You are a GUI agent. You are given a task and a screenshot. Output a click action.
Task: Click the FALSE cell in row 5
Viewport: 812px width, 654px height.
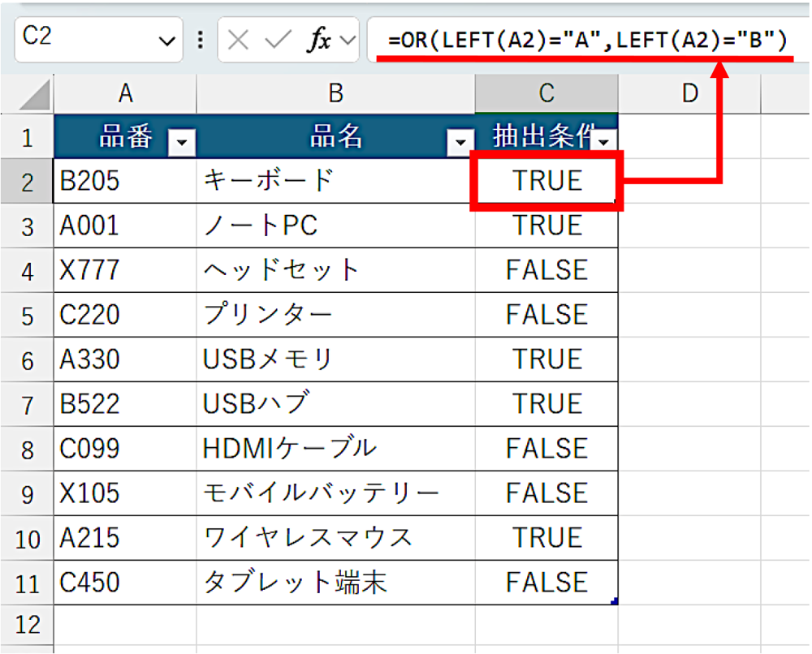tap(546, 315)
